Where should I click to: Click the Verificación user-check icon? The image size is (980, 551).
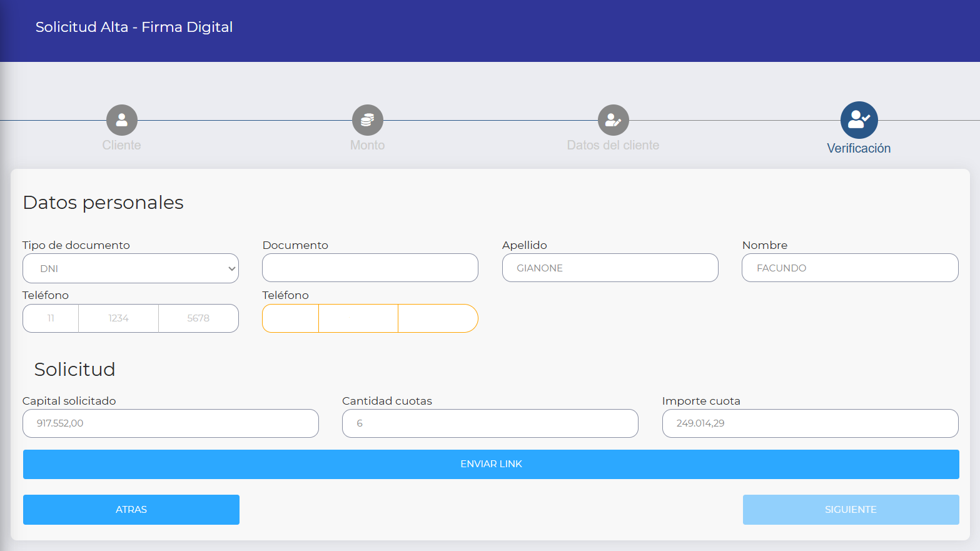point(859,120)
